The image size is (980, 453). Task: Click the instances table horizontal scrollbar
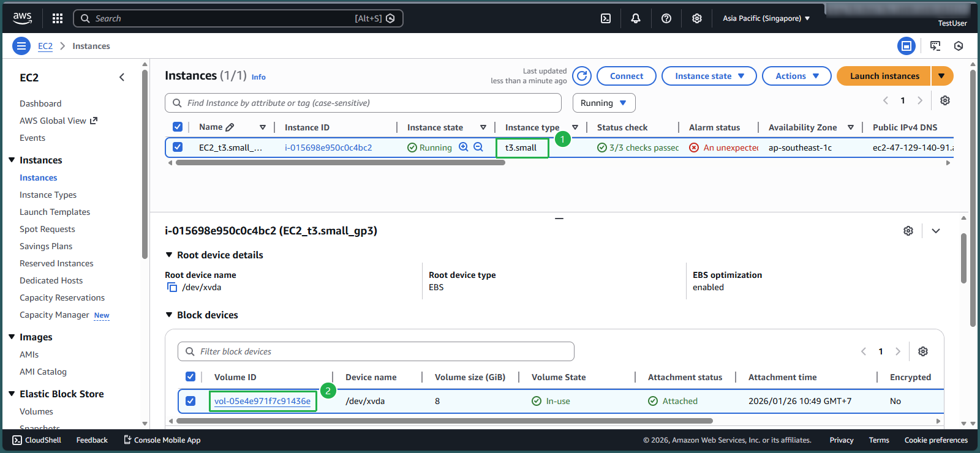tap(341, 163)
